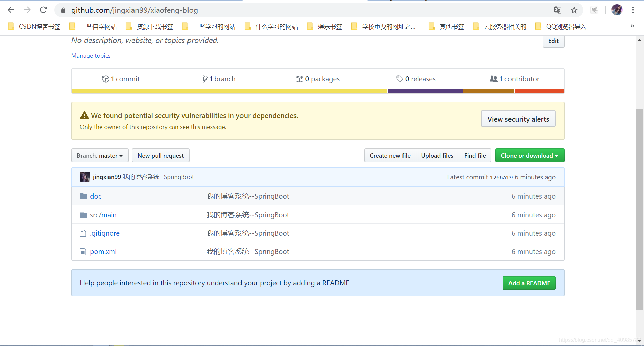Open the Chrome profile avatar
The height and width of the screenshot is (346, 644).
[617, 10]
